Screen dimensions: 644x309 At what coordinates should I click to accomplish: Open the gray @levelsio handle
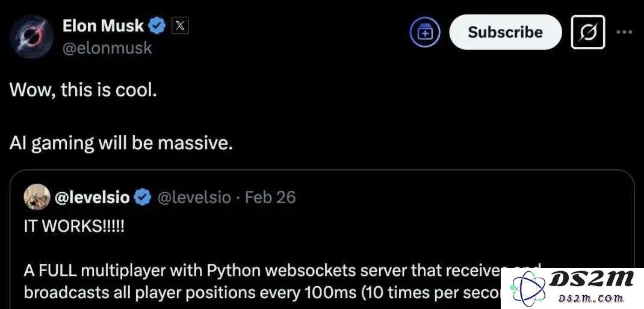[194, 198]
